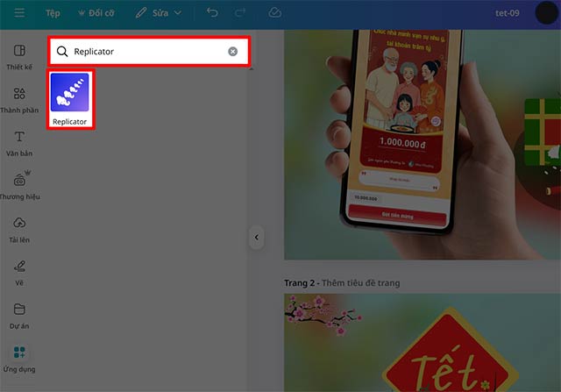The height and width of the screenshot is (392, 561).
Task: Open the Dự án projects folder
Action: pos(19,316)
